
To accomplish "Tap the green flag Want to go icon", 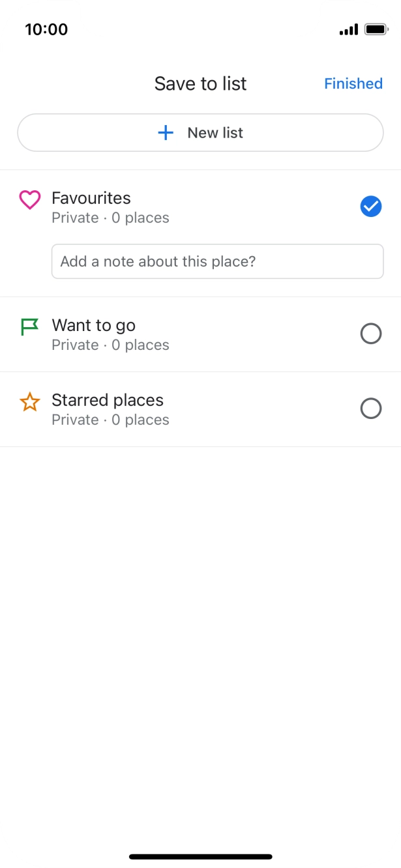I will click(x=29, y=326).
